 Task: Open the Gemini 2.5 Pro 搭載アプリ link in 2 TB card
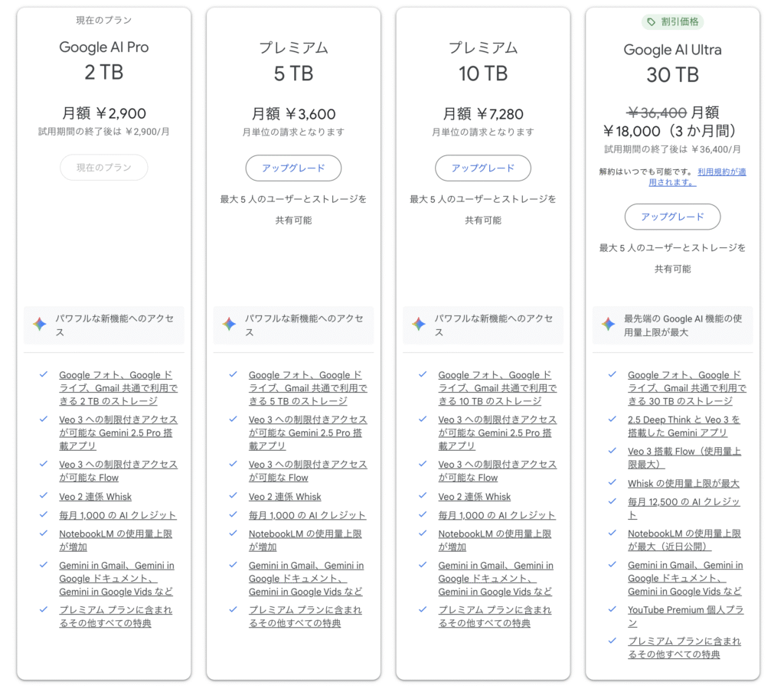click(x=119, y=432)
